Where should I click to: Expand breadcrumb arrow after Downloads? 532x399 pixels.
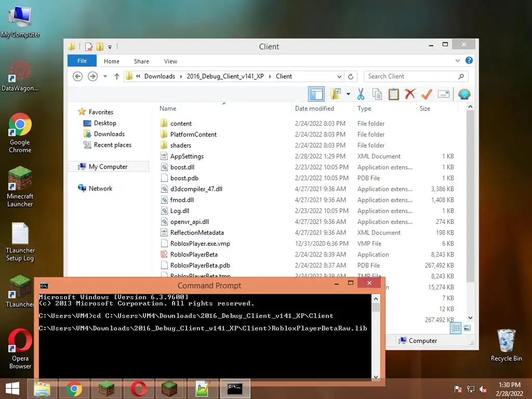(181, 76)
